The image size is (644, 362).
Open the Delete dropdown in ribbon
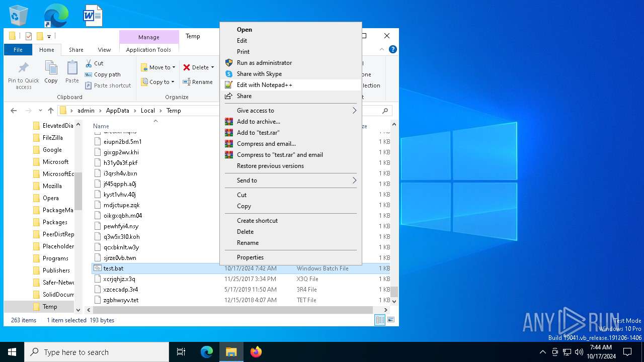(x=198, y=67)
